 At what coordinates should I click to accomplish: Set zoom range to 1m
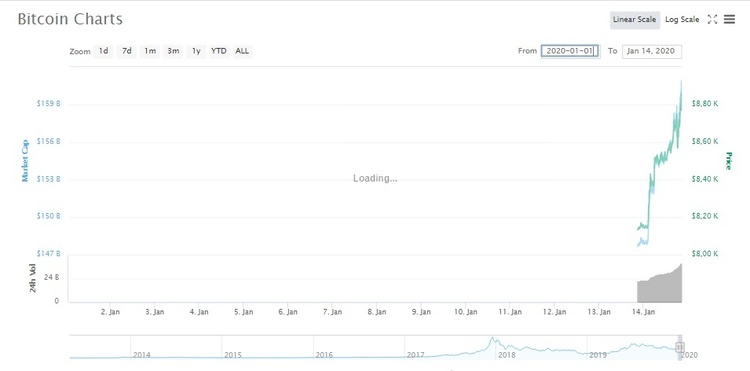tap(150, 51)
